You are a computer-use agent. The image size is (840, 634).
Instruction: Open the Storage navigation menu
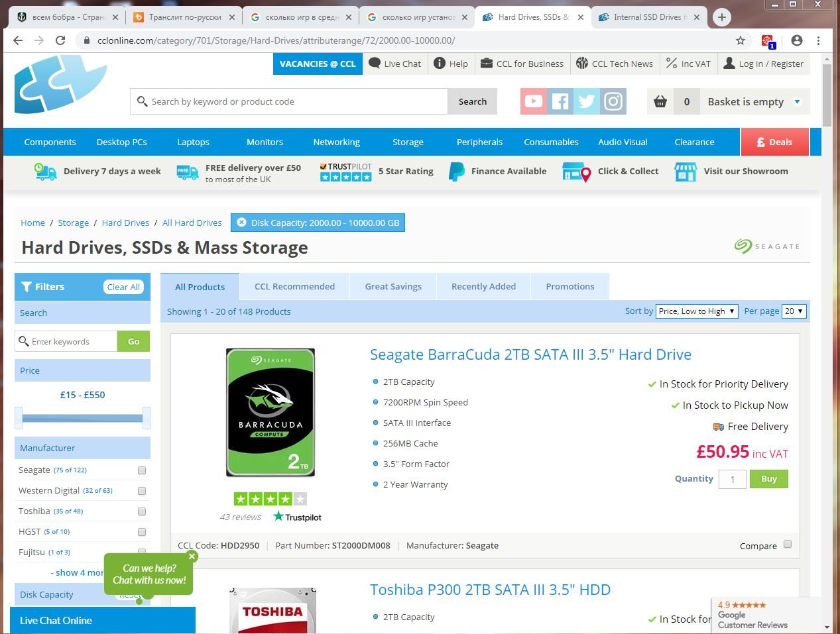[408, 142]
